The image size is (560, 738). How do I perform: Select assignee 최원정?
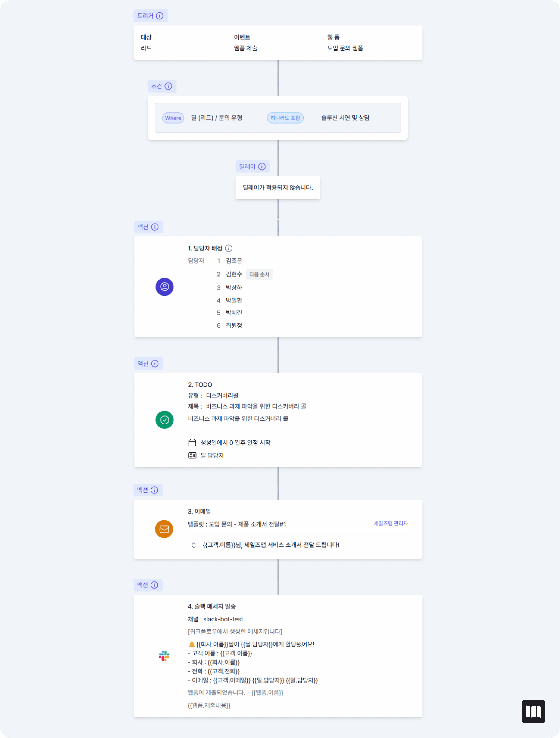coord(234,325)
